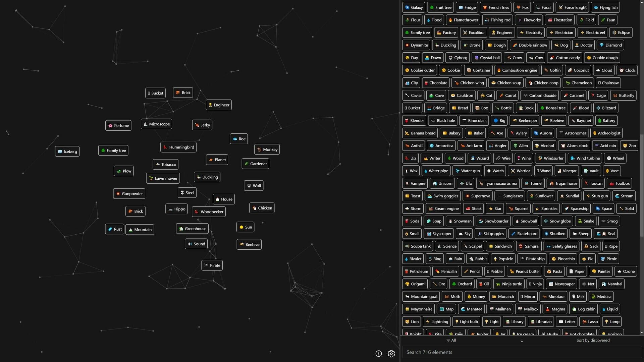Select the Gunpowder element on the canvas
Screen dimensions: 644x362
[x=129, y=194]
